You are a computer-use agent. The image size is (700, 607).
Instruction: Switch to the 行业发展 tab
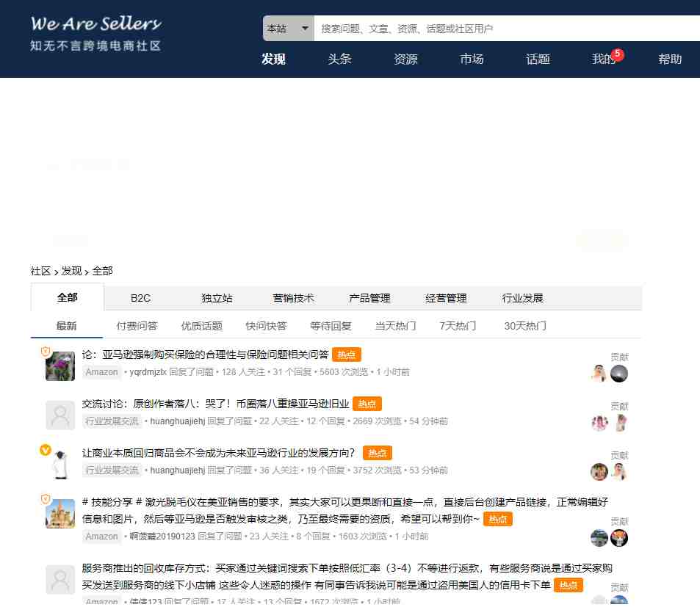[522, 298]
